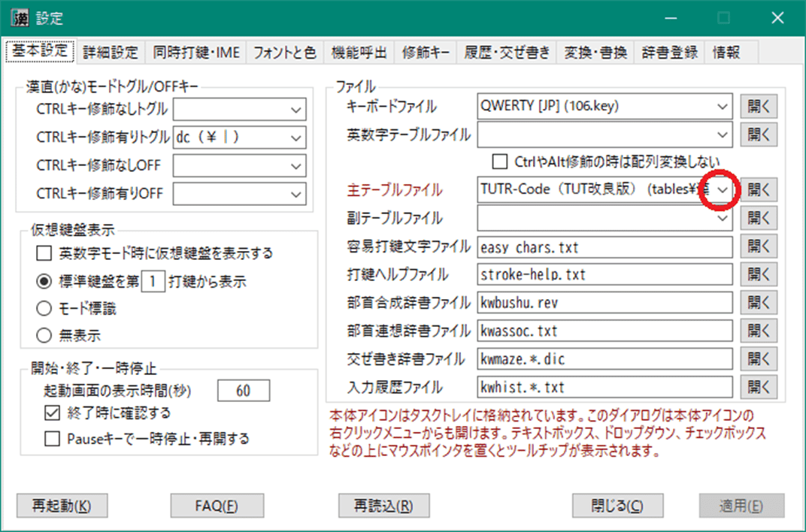Expand CTRLキー修飾なしOFF dropdown
This screenshot has height=532, width=806.
(x=295, y=166)
